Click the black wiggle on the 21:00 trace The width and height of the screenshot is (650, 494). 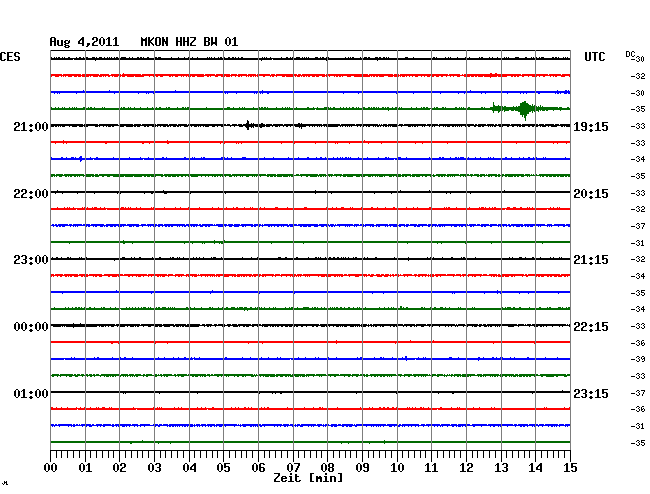pos(248,125)
